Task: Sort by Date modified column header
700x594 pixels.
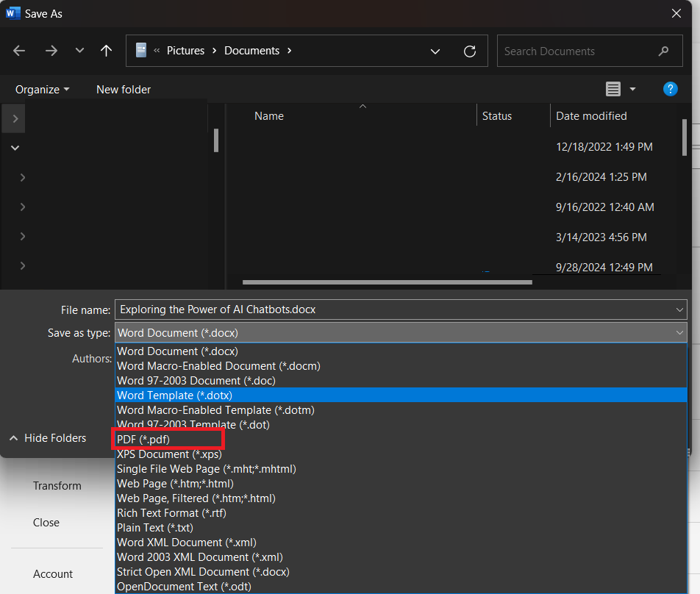Action: pos(591,116)
